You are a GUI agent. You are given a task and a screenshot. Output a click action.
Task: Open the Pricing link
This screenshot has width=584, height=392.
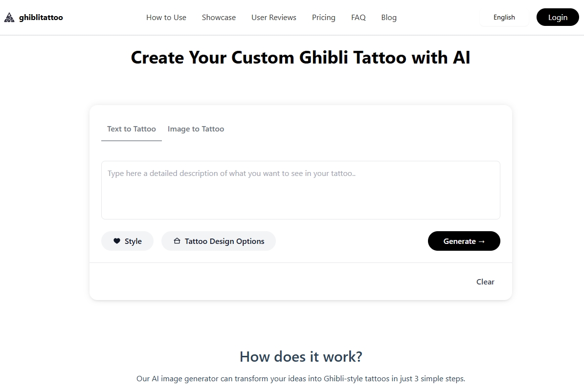point(324,18)
